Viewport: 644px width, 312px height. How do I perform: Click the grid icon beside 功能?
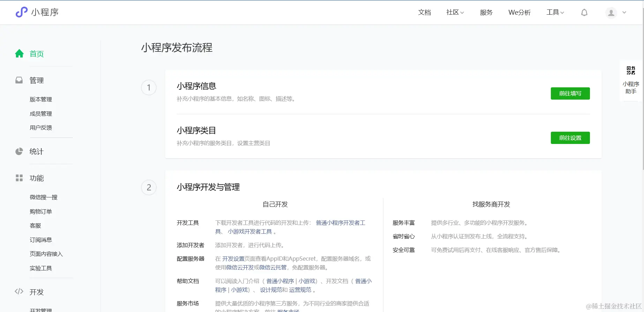click(19, 178)
